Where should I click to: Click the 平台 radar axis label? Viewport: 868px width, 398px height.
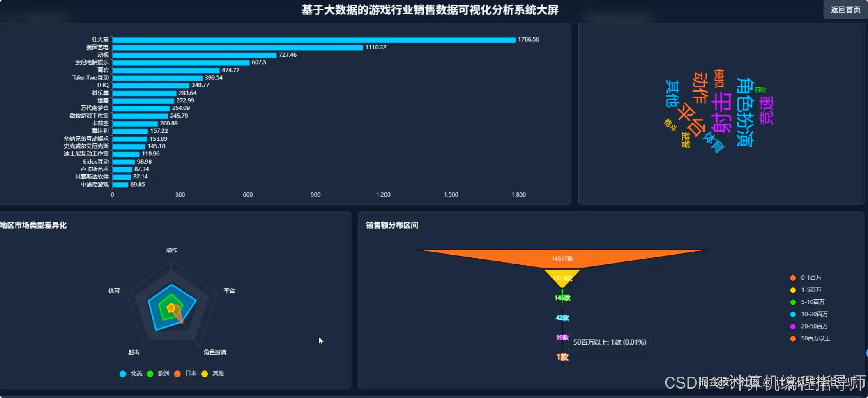(x=229, y=291)
